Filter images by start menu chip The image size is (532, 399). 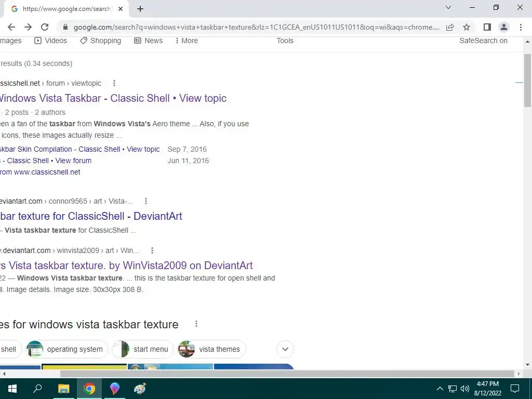click(x=142, y=349)
